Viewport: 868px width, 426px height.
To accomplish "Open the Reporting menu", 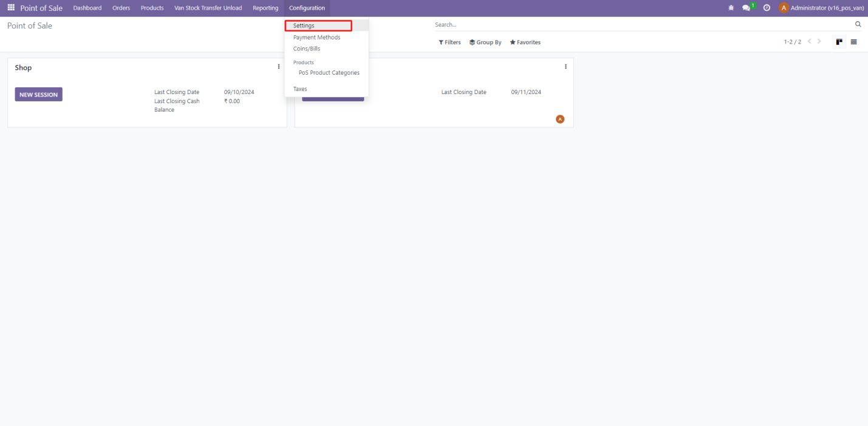I will coord(265,8).
